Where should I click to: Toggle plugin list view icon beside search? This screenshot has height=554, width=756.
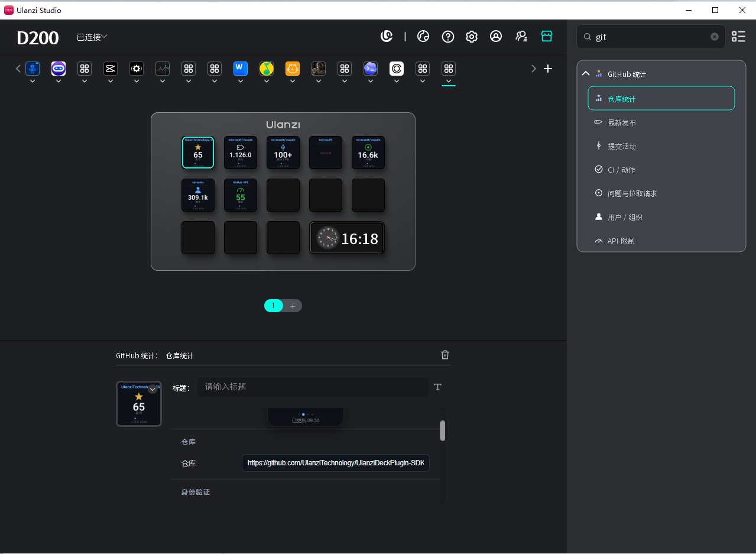pos(738,37)
